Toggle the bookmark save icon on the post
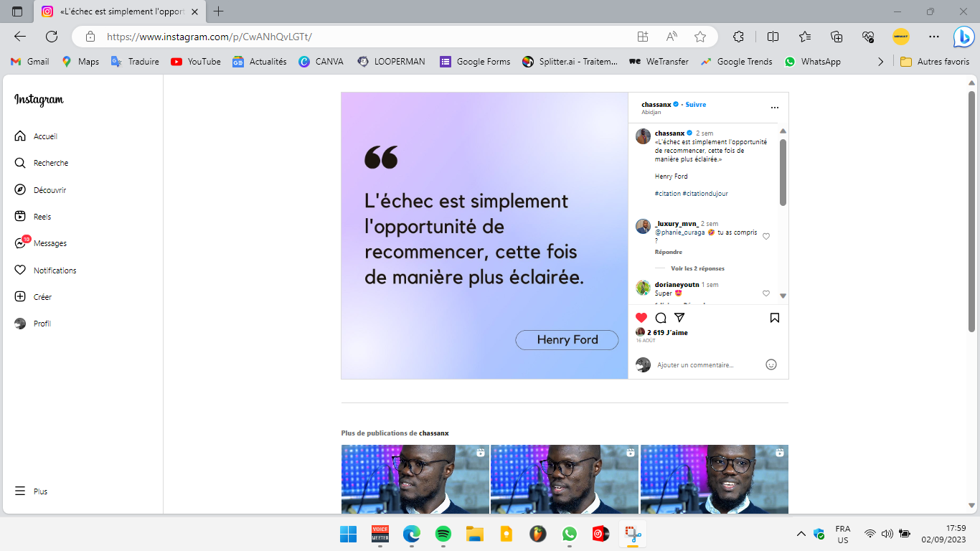The image size is (980, 551). (775, 318)
